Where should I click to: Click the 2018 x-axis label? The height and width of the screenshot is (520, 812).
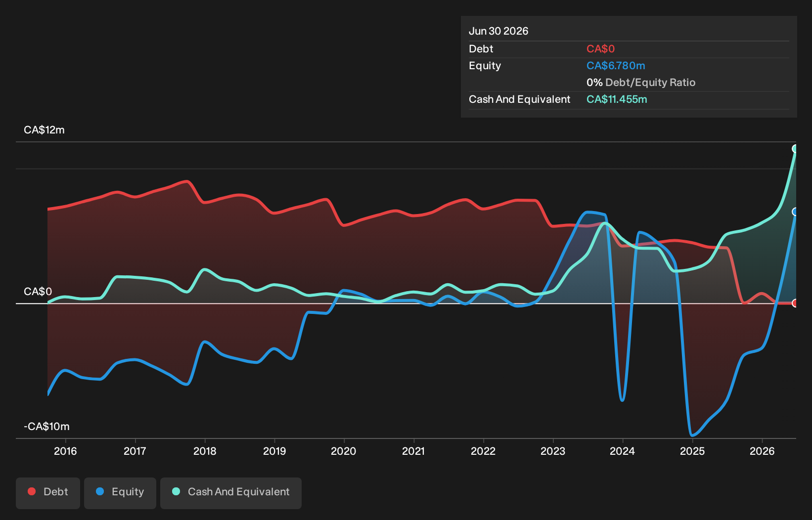[205, 451]
